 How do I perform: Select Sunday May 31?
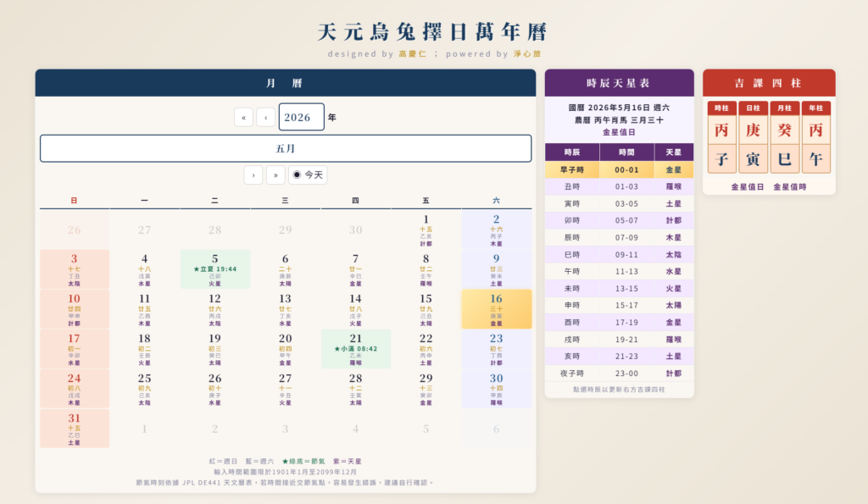75,429
